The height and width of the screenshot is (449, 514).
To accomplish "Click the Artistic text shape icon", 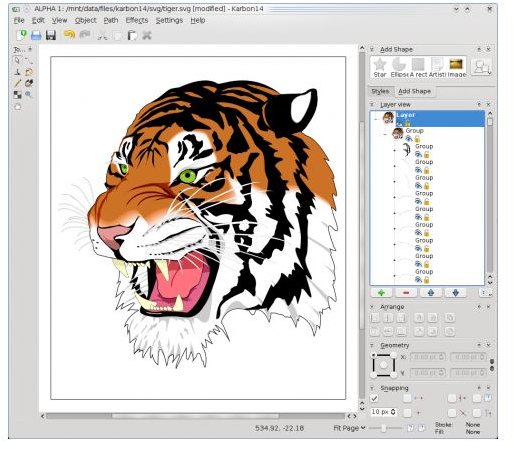I will [437, 67].
